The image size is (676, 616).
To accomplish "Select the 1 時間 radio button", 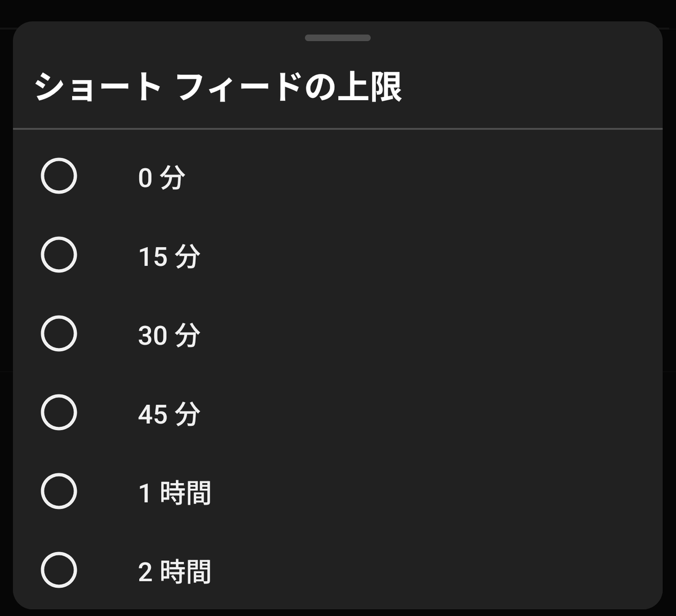I will tap(59, 492).
